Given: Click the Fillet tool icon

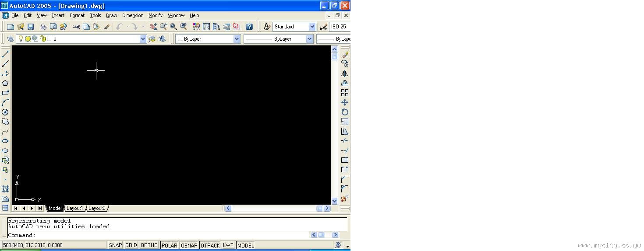Looking at the screenshot, I should tap(345, 189).
